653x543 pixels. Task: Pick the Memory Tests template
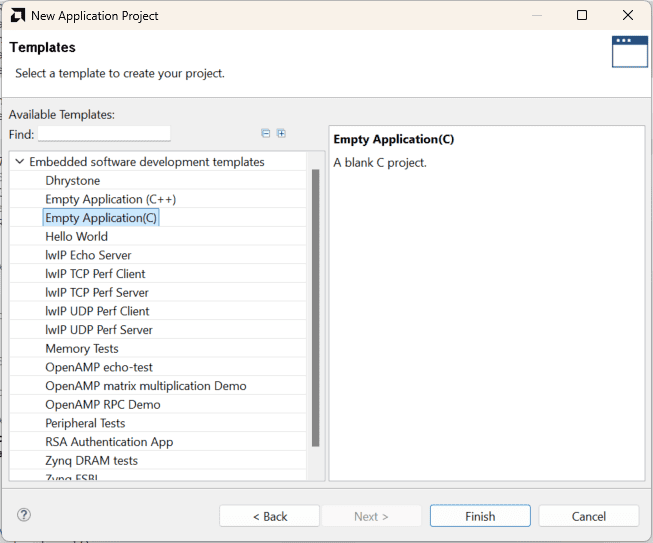tap(82, 349)
